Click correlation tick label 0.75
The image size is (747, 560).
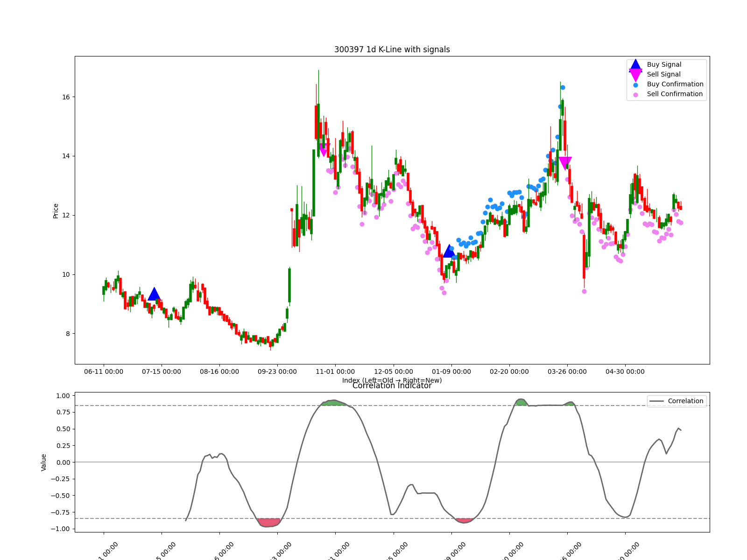pyautogui.click(x=63, y=413)
